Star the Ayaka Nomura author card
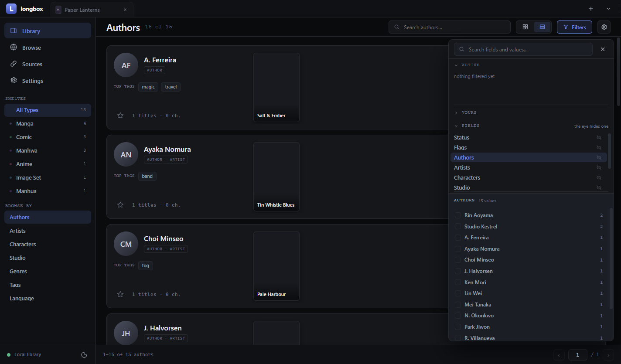This screenshot has width=621, height=364. (120, 205)
